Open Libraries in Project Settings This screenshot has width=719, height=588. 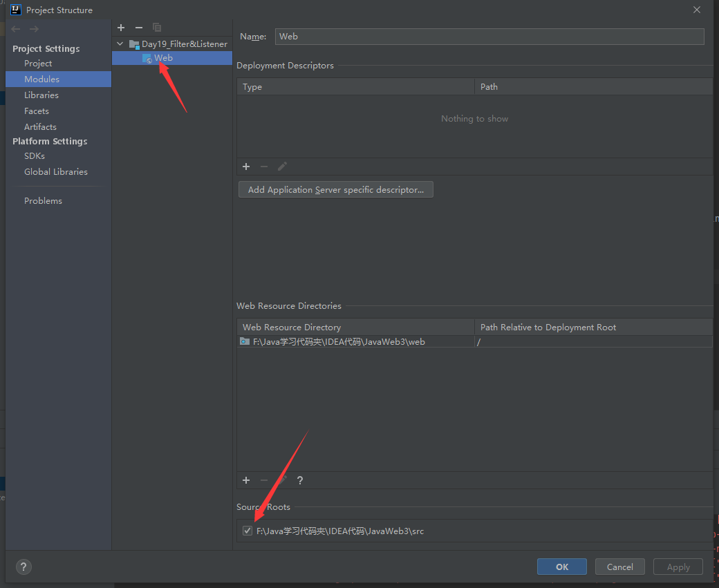(41, 95)
